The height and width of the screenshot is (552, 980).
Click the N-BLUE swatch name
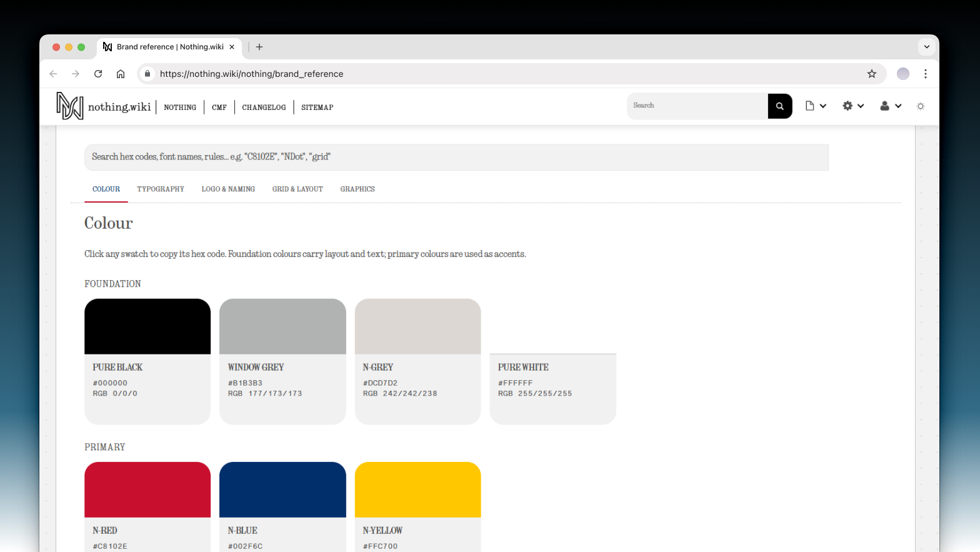242,531
